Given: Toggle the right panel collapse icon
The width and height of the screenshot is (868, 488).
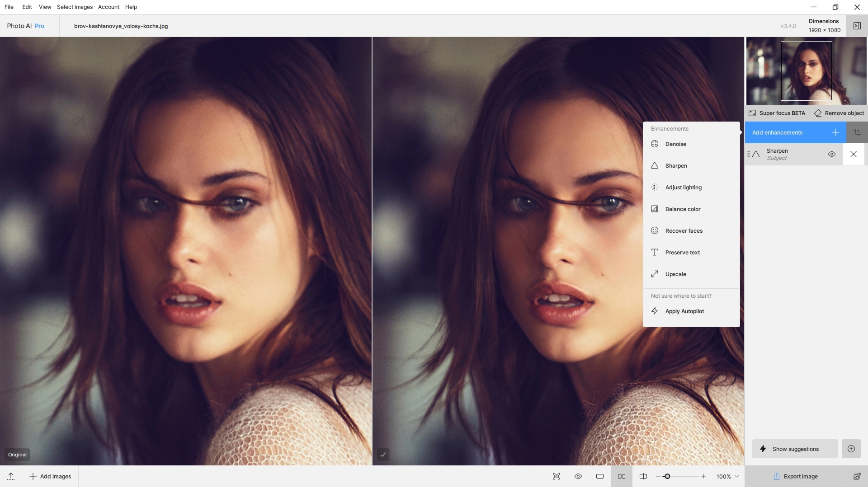Looking at the screenshot, I should click(857, 26).
